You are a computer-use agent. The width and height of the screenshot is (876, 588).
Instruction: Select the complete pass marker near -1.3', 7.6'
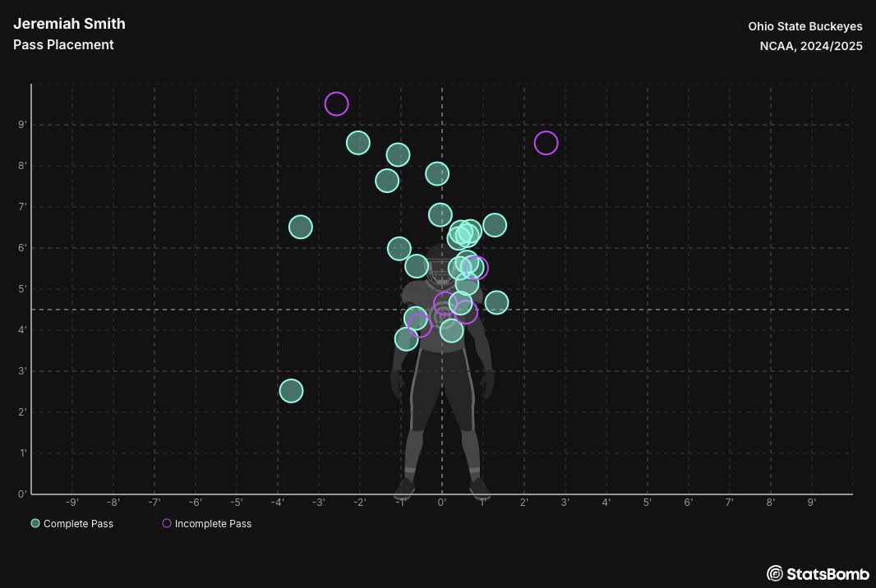pos(387,181)
